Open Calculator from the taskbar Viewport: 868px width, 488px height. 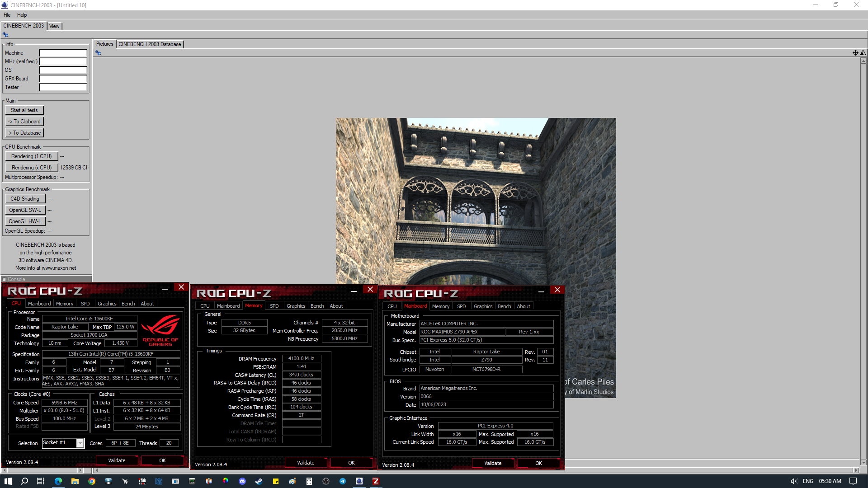(x=309, y=481)
